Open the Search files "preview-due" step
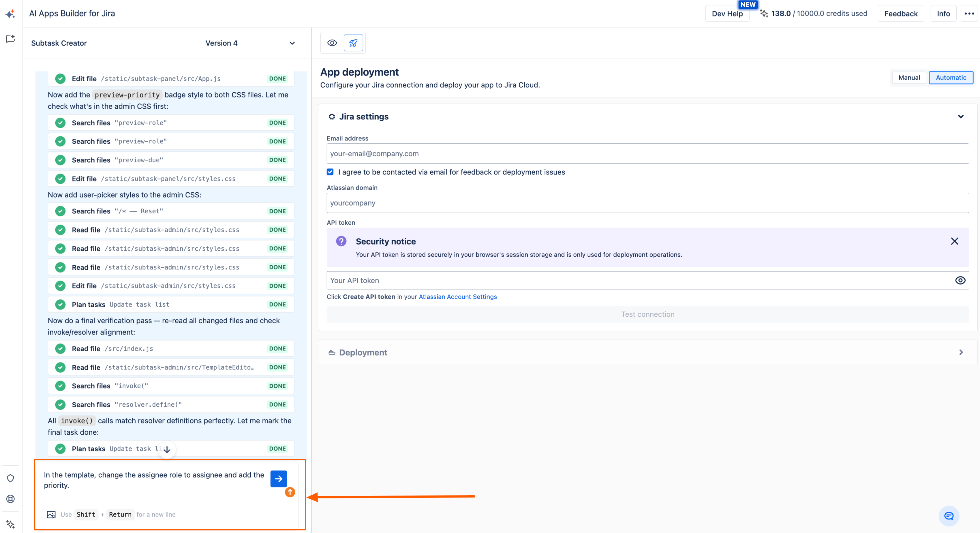The width and height of the screenshot is (980, 533). click(171, 160)
